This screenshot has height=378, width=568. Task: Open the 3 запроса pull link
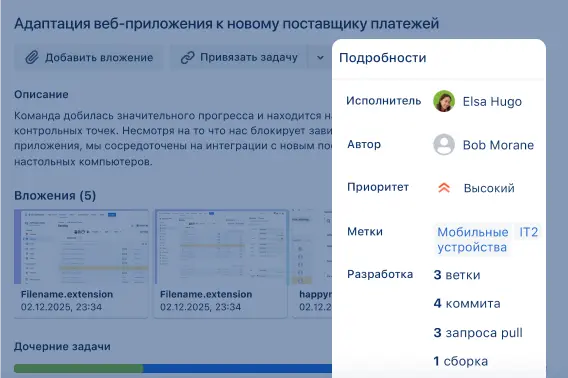[478, 333]
